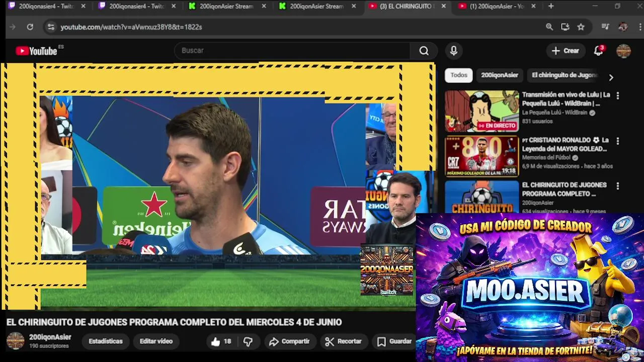This screenshot has width=644, height=362.
Task: Open the media controls music icon
Action: click(x=606, y=27)
